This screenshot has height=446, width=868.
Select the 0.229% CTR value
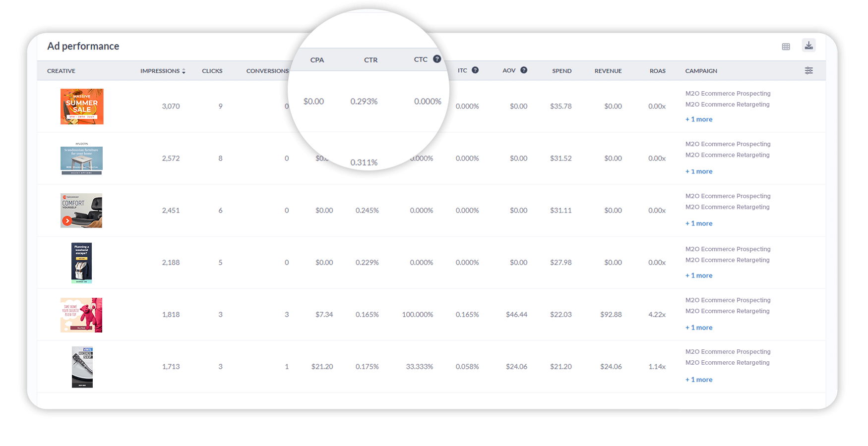[x=367, y=262]
